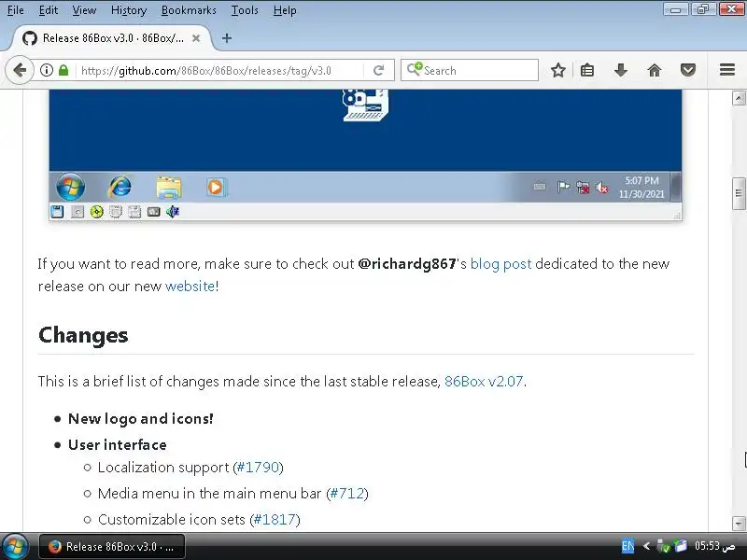Click scrollbar up arrow
747x560 pixels.
tap(739, 98)
